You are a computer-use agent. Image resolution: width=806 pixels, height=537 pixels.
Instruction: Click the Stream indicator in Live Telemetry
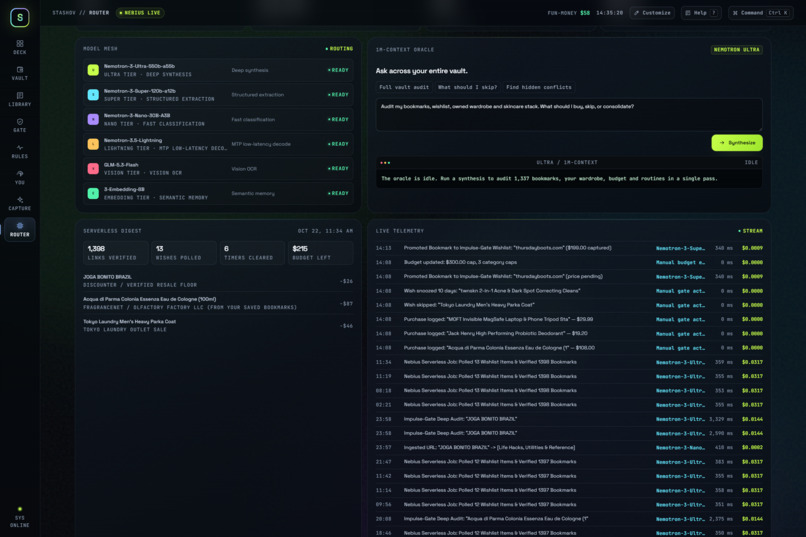tap(750, 231)
